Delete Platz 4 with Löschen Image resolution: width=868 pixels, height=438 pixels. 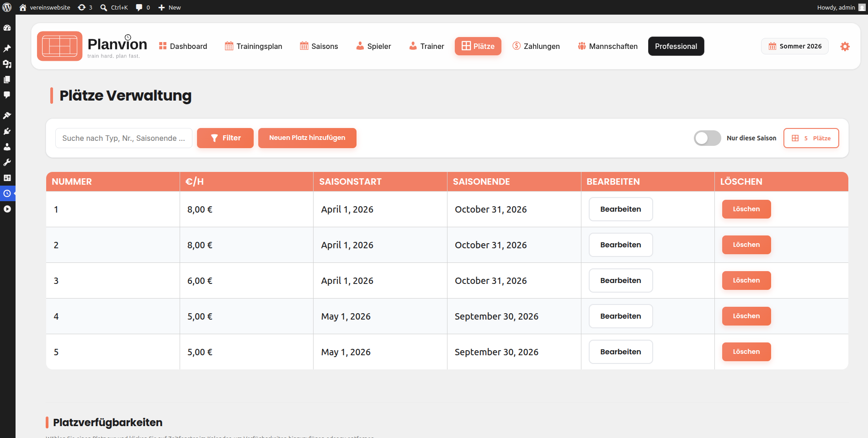(x=746, y=316)
